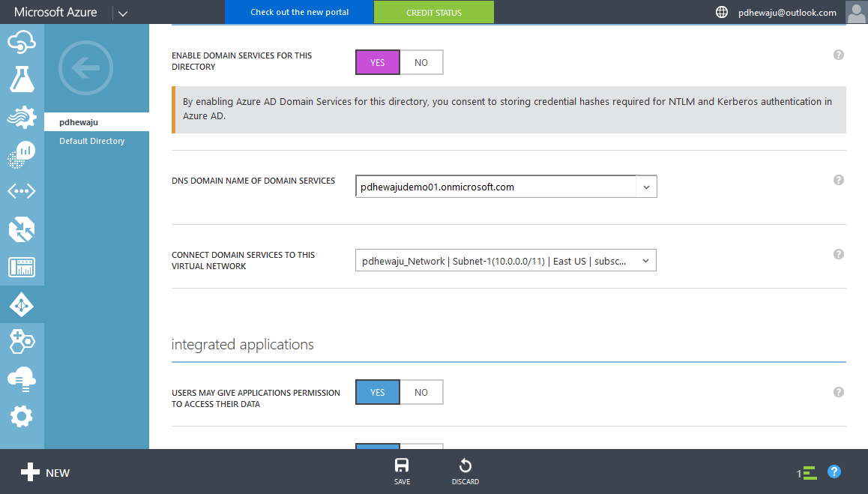868x494 pixels.
Task: Go back using the circular arrow button
Action: click(85, 68)
